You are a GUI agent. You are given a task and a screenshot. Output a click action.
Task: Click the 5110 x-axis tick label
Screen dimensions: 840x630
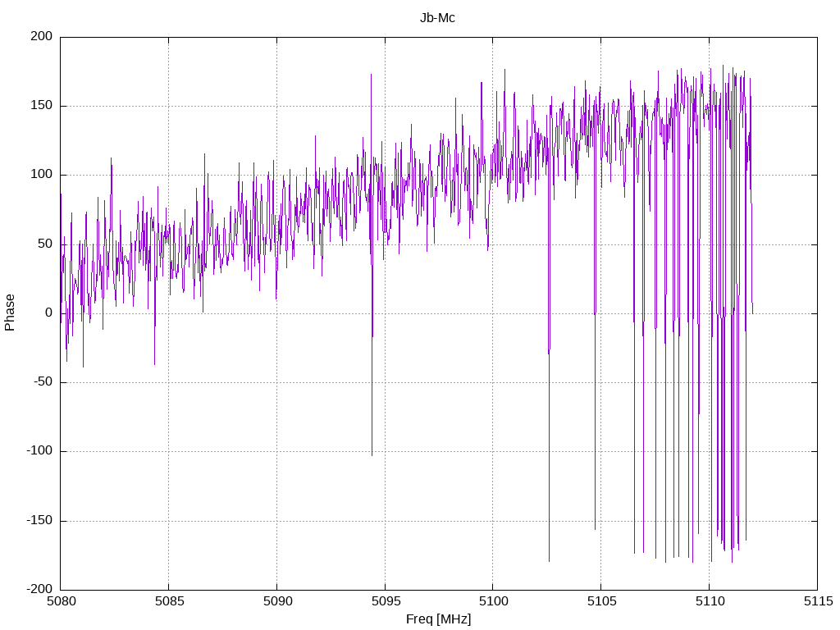(710, 601)
